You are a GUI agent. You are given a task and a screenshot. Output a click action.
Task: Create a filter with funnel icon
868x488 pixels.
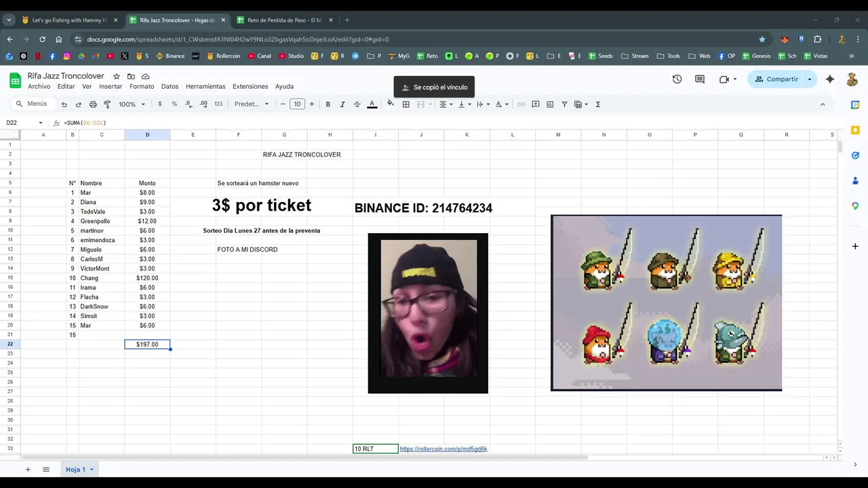tap(564, 104)
